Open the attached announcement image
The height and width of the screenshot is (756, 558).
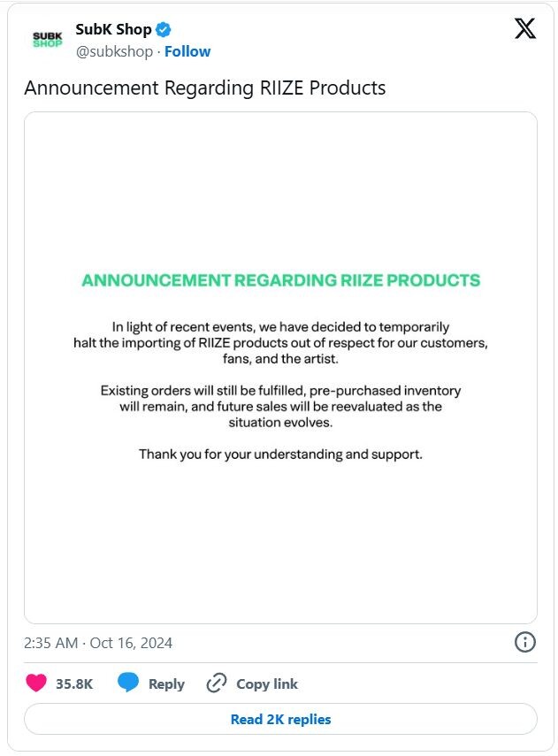click(x=280, y=368)
